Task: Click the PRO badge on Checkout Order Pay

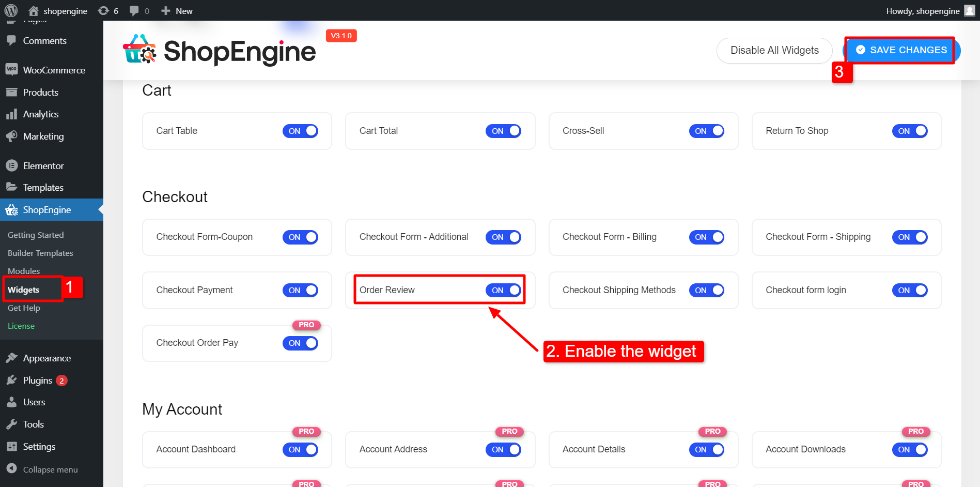Action: (x=306, y=325)
